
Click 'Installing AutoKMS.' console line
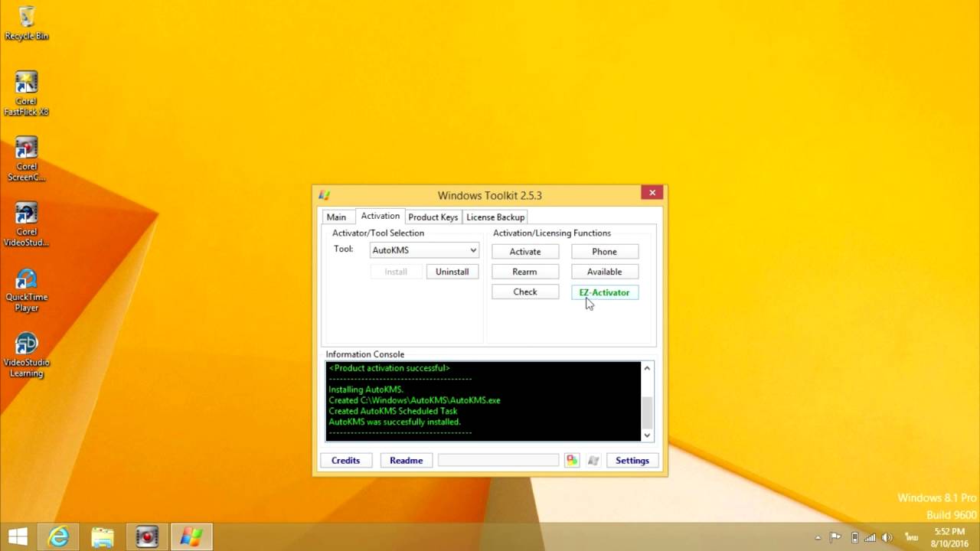(366, 390)
